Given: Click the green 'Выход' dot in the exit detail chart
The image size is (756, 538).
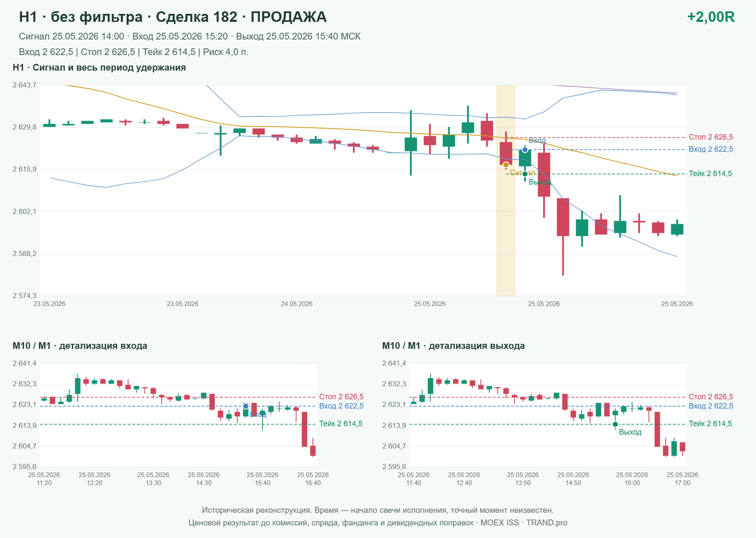Looking at the screenshot, I should coord(615,424).
